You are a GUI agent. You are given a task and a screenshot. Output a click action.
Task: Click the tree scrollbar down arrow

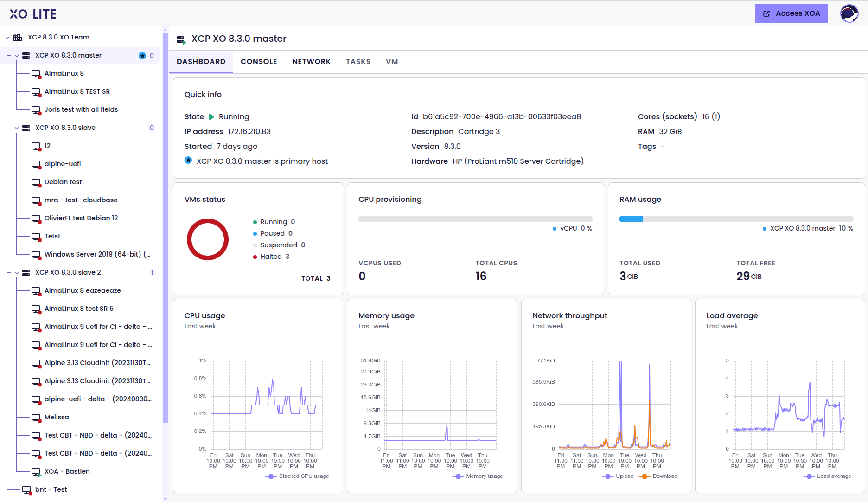pos(166,499)
